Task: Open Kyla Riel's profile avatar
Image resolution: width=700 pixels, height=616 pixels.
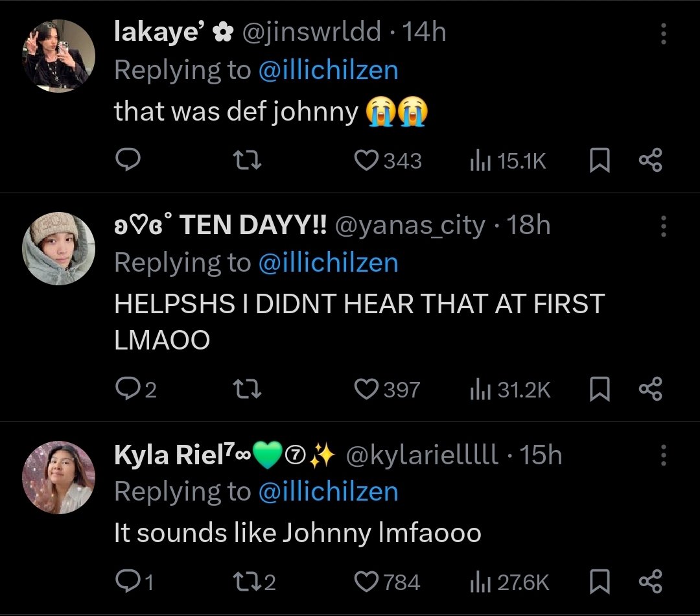Action: tap(59, 477)
